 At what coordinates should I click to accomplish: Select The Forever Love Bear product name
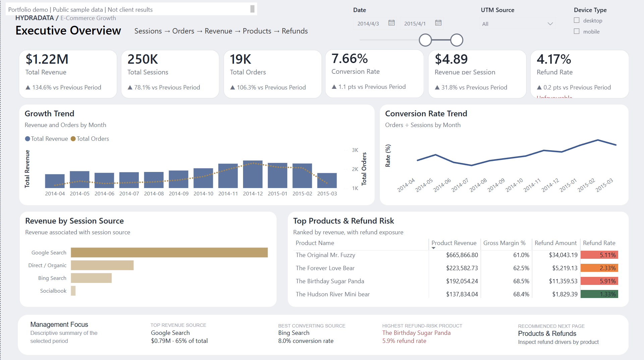coord(325,268)
